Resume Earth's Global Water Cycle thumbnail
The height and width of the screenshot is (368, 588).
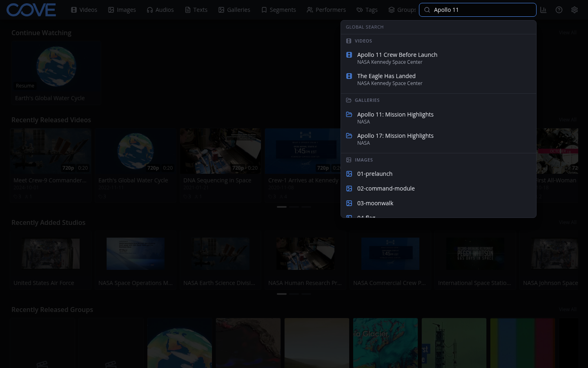point(56,66)
